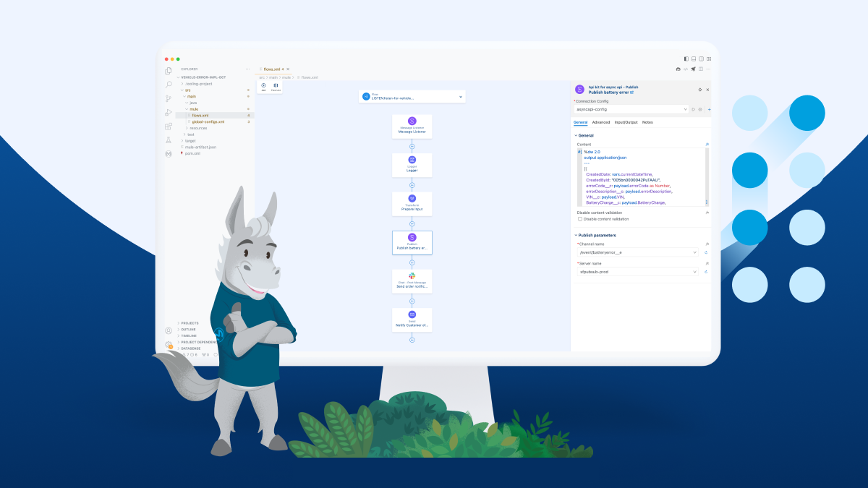
Task: Click the plus icon below the Logger node
Action: (x=412, y=184)
